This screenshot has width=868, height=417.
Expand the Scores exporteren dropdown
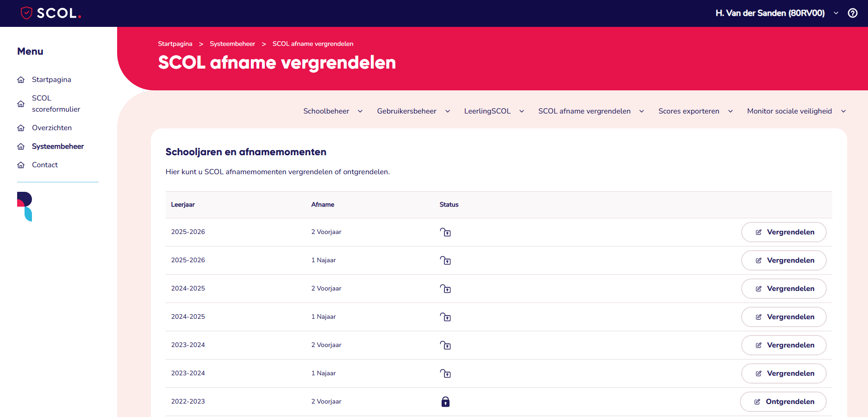(x=731, y=111)
